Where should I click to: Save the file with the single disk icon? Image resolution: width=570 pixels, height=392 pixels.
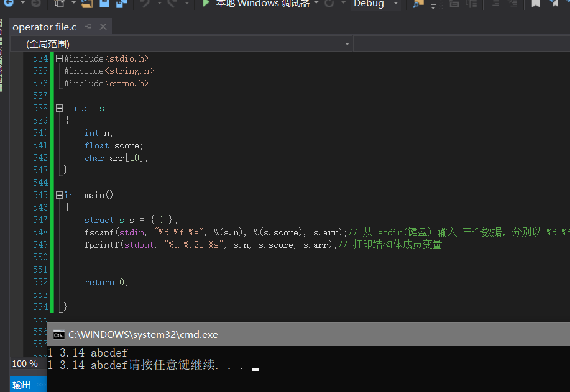click(104, 3)
